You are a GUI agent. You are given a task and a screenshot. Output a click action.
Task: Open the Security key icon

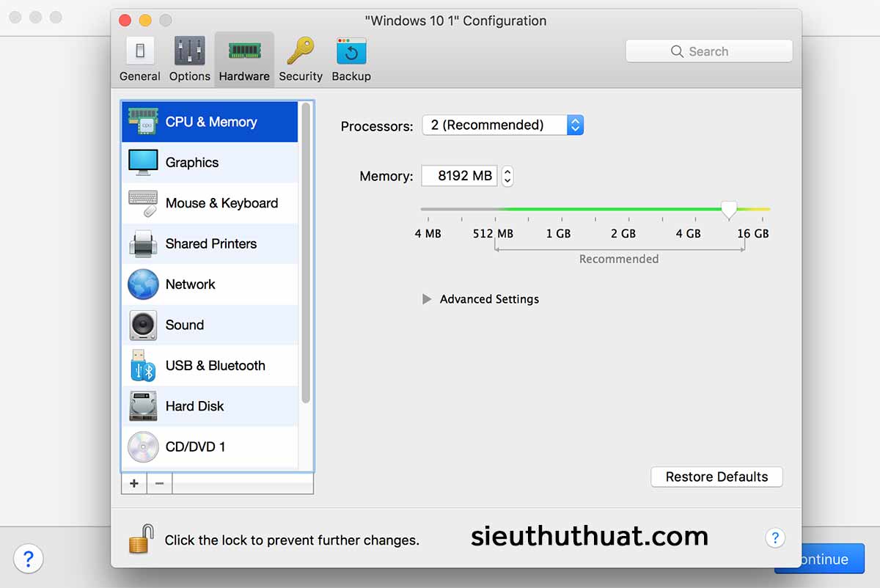click(x=301, y=51)
